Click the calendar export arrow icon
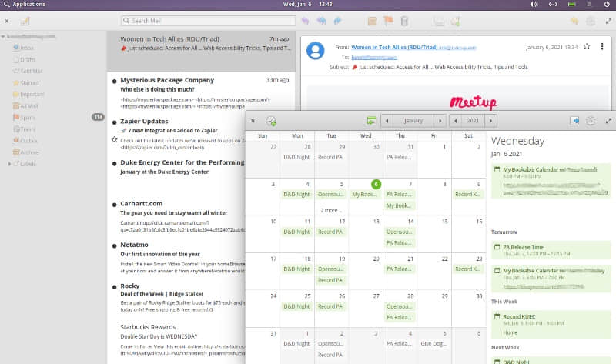 pos(574,121)
